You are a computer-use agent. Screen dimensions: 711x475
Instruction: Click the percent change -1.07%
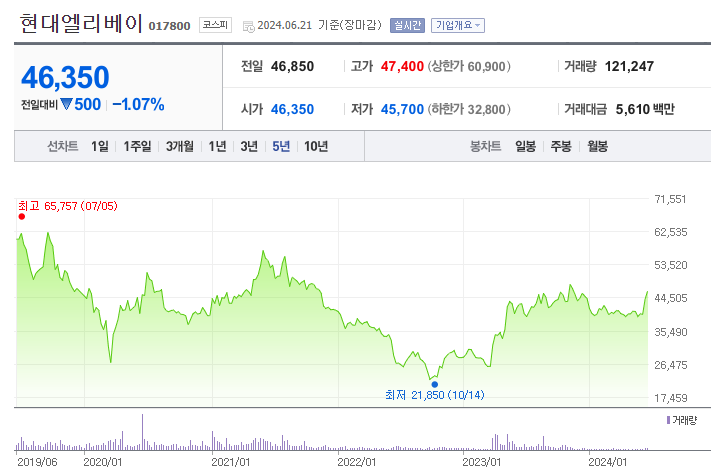pos(138,105)
